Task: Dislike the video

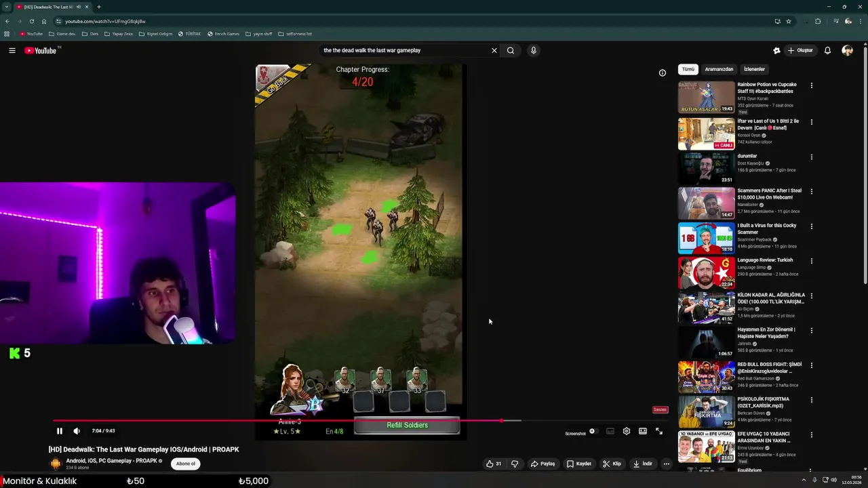Action: click(515, 464)
